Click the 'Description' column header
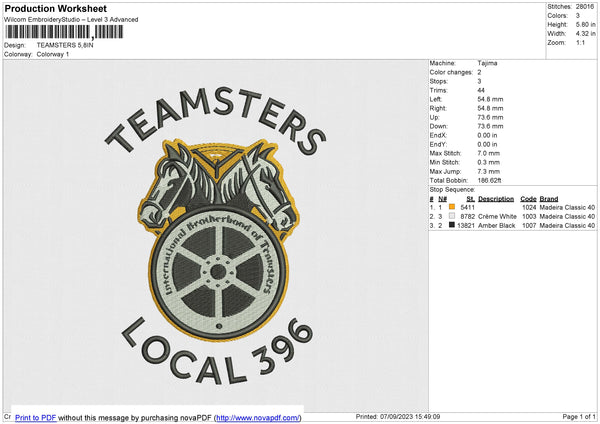Screen dimensions: 600x424 click(x=496, y=199)
